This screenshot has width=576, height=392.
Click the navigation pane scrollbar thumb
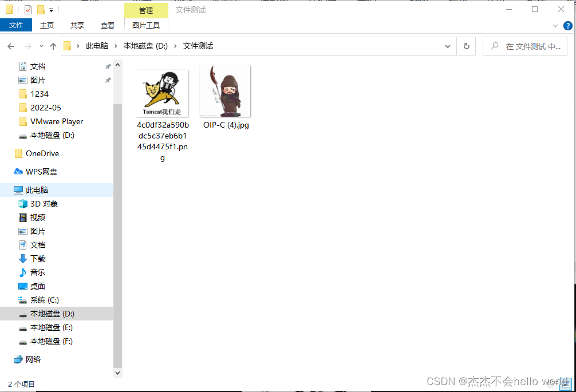click(x=117, y=235)
